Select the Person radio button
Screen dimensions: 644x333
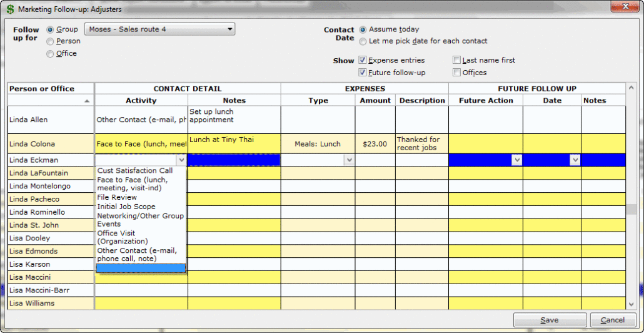click(50, 41)
